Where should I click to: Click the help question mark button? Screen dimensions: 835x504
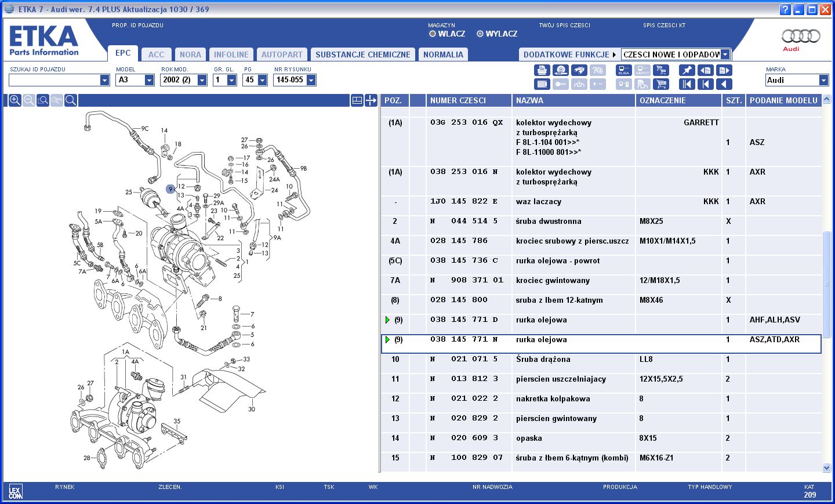785,9
